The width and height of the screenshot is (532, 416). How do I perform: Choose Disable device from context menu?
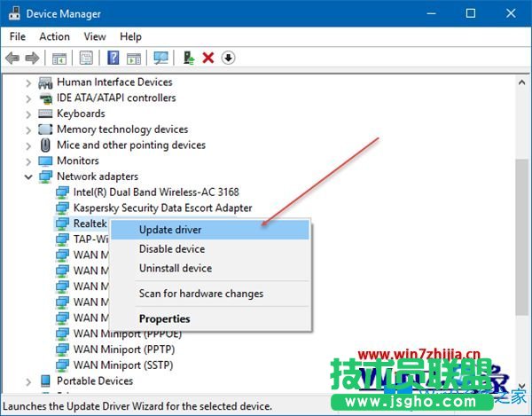point(210,249)
